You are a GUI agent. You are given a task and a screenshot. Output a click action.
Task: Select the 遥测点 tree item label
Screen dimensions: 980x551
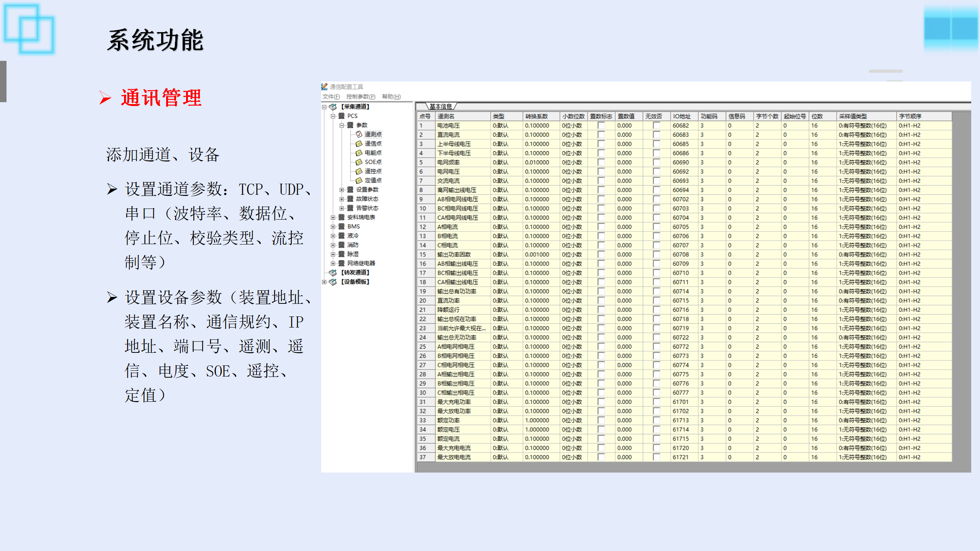[x=373, y=134]
